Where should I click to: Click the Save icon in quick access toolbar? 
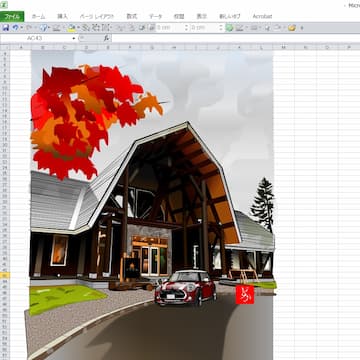pyautogui.click(x=6, y=28)
